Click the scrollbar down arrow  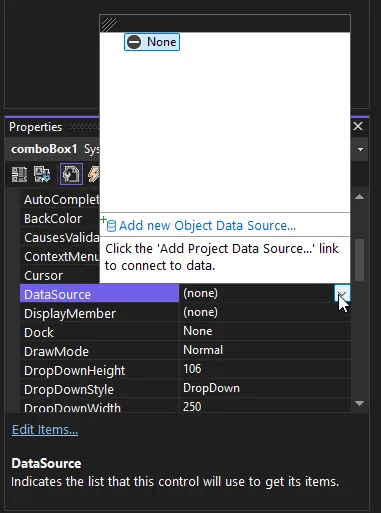click(x=359, y=403)
